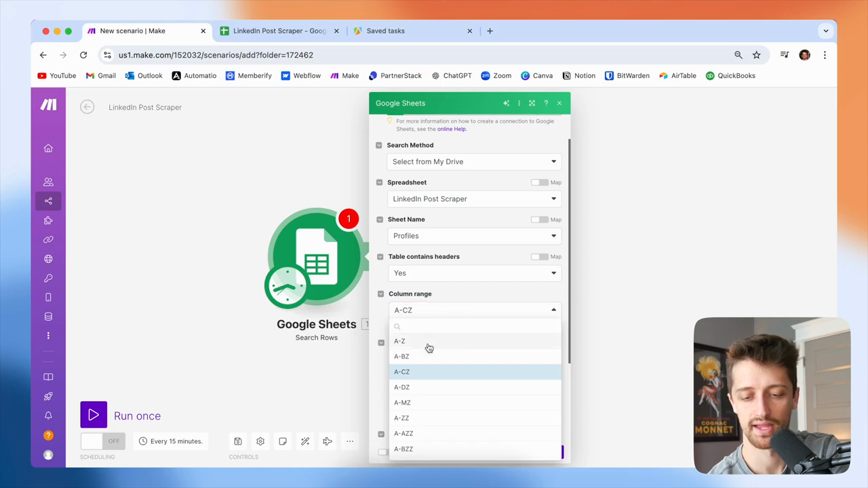Toggle the scheduling ON/OFF switch

click(x=102, y=441)
